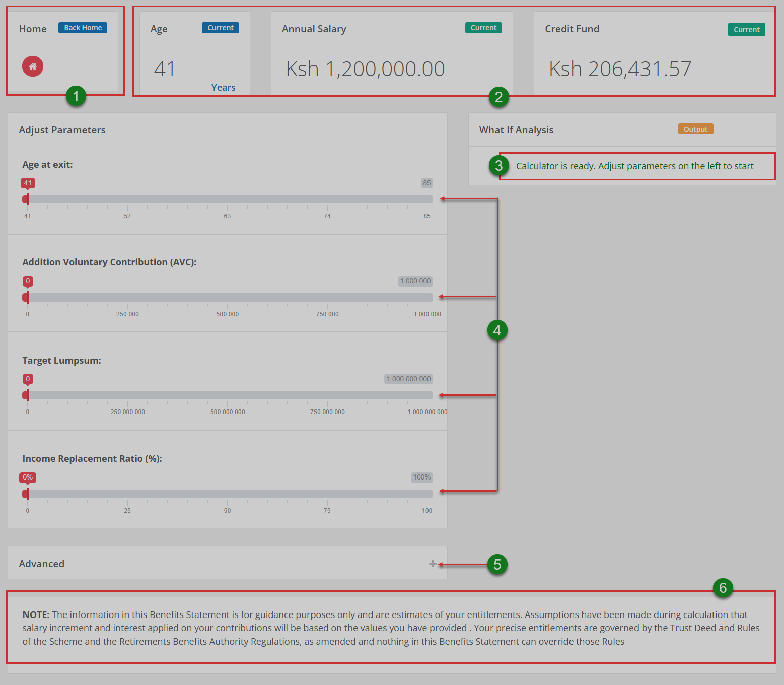This screenshot has width=784, height=685.
Task: Click the Advanced panel title
Action: [42, 564]
